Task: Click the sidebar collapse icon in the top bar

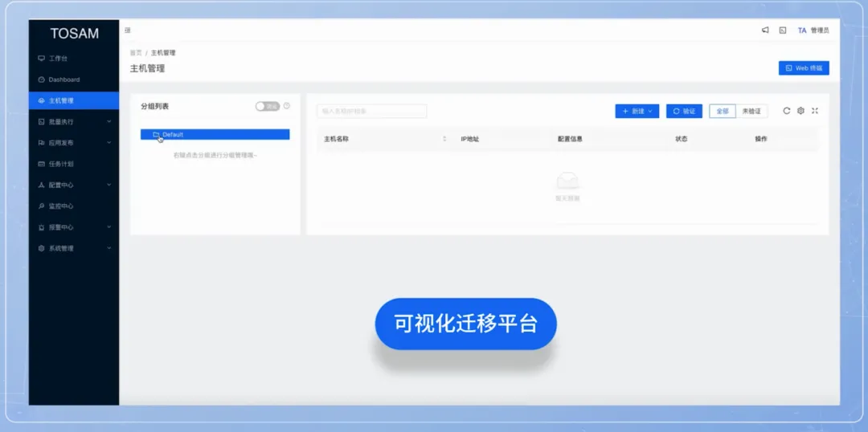Action: (x=128, y=31)
